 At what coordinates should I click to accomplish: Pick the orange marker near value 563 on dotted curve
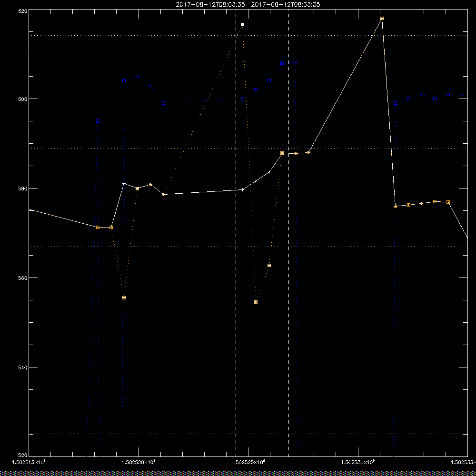point(269,265)
